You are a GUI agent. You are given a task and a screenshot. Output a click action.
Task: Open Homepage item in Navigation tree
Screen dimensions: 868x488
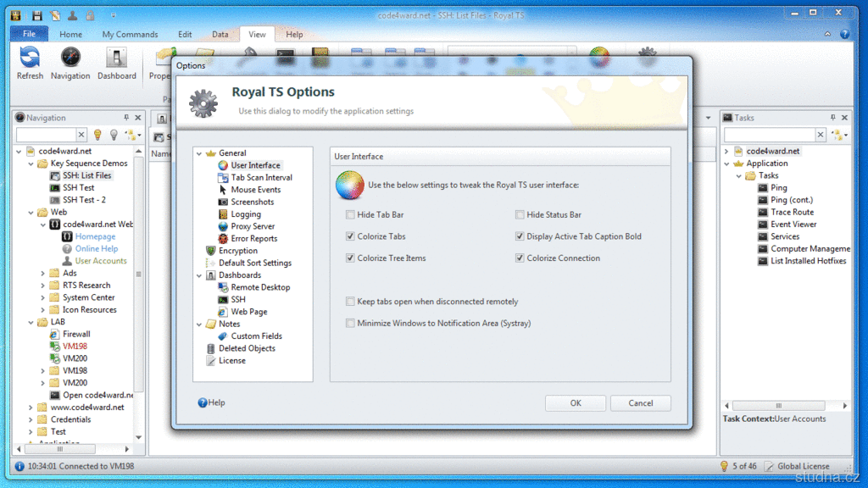[x=95, y=236]
